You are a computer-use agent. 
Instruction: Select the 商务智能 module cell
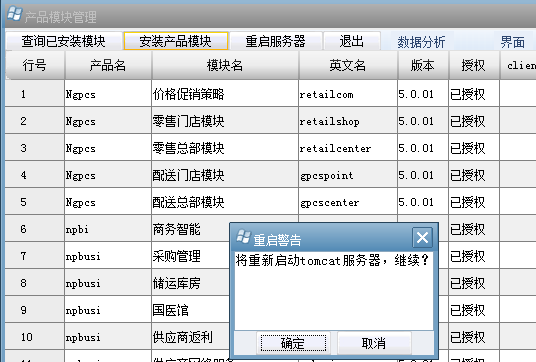(x=190, y=229)
